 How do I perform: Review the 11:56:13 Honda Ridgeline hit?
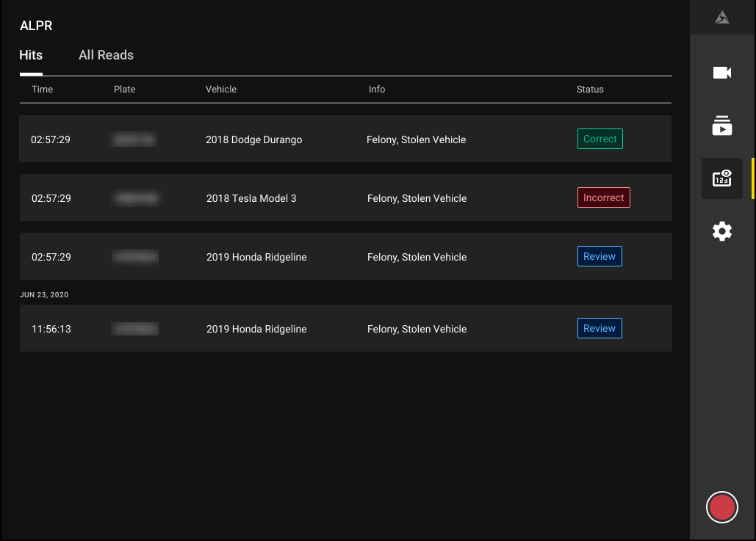click(x=600, y=328)
